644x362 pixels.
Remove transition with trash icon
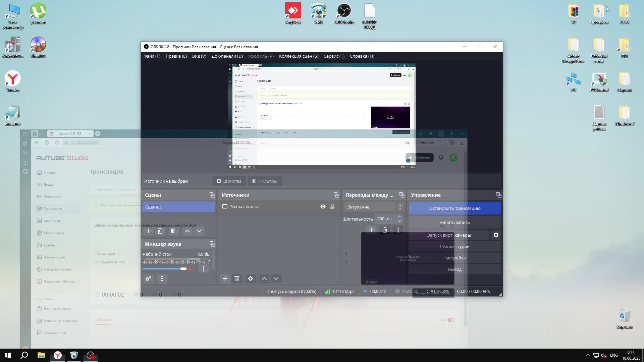(385, 230)
